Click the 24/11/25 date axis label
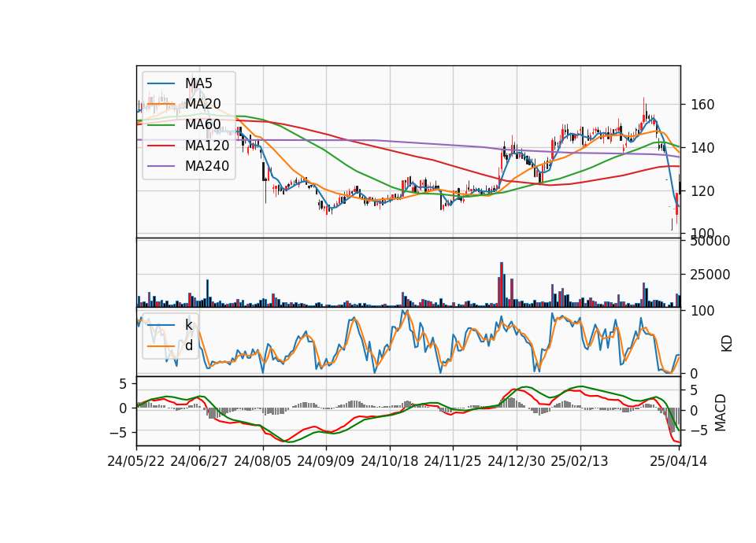The image size is (756, 543). pos(453,462)
